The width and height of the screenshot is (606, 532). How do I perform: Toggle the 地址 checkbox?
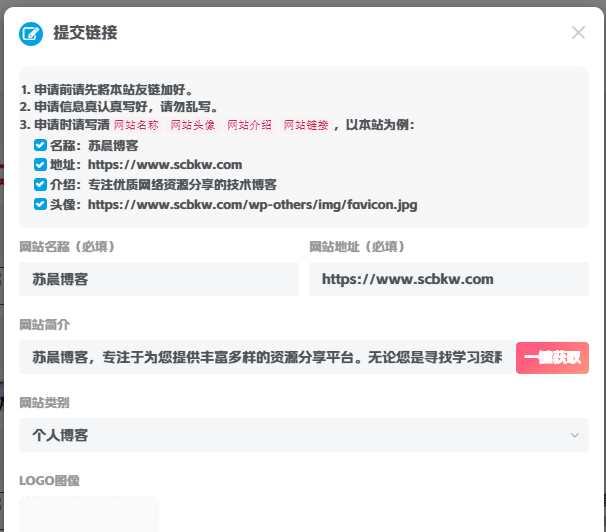40,165
